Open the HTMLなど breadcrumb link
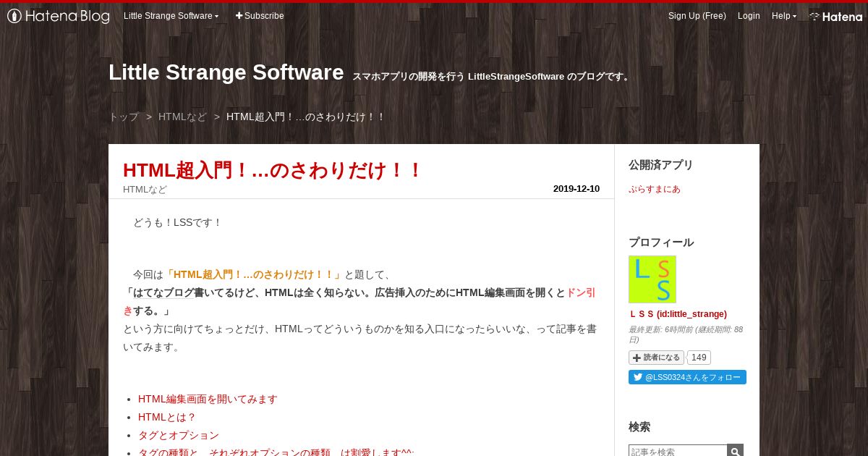The height and width of the screenshot is (456, 868). (182, 117)
